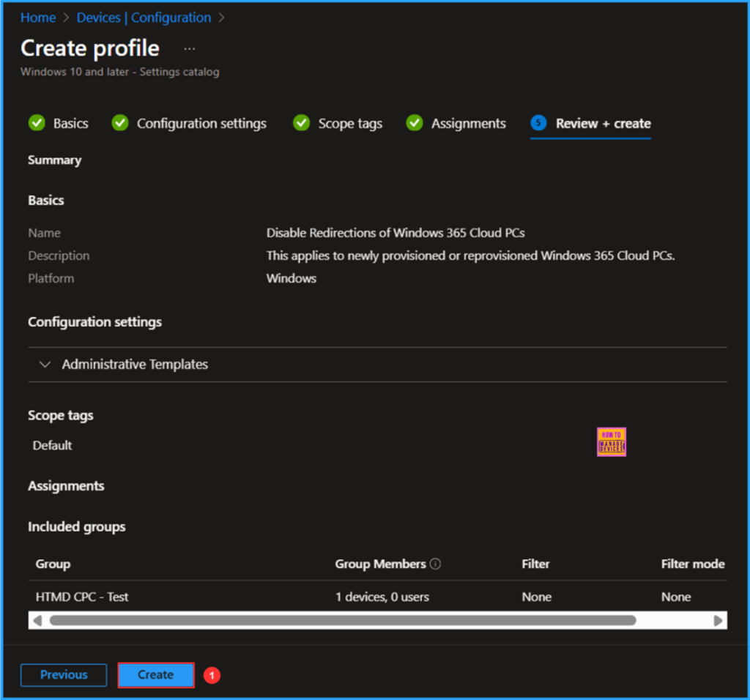The image size is (750, 700).
Task: Select the Review + create tab
Action: point(603,123)
